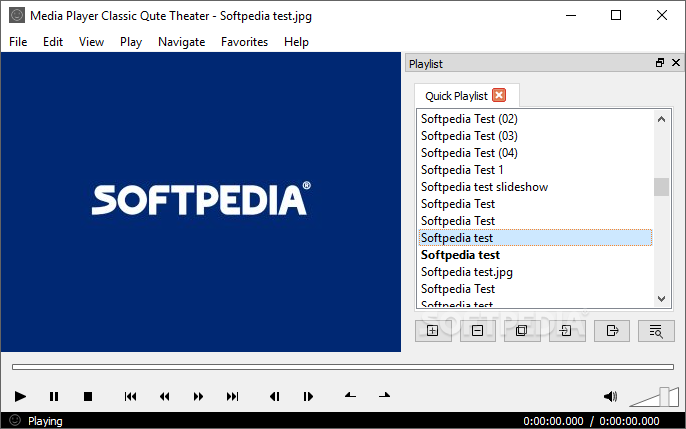Pause playback with the Pause button
Image resolution: width=686 pixels, height=429 pixels.
tap(54, 397)
